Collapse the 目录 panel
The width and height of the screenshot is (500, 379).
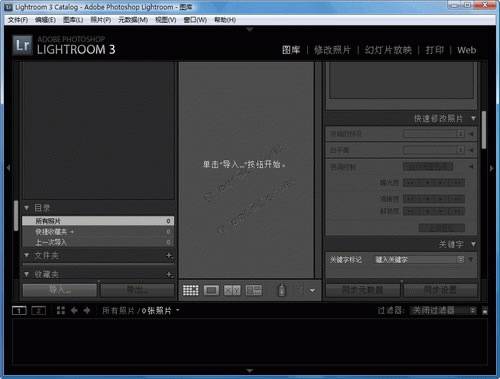[27, 208]
